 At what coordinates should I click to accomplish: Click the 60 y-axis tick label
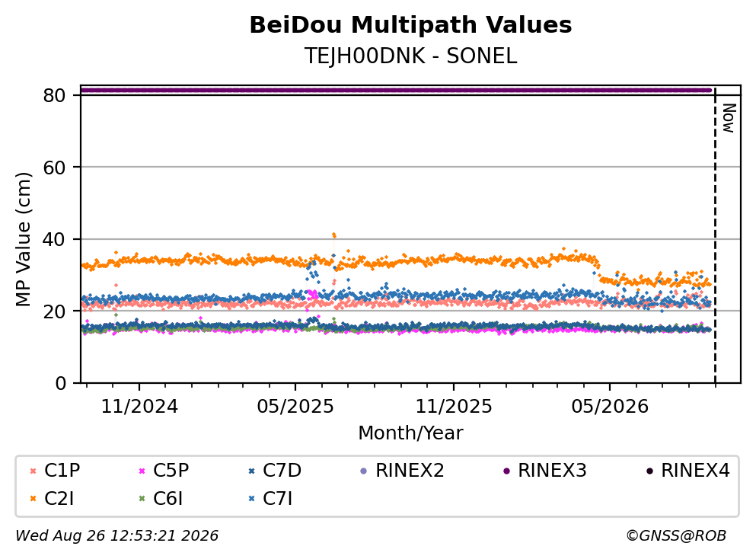[55, 168]
